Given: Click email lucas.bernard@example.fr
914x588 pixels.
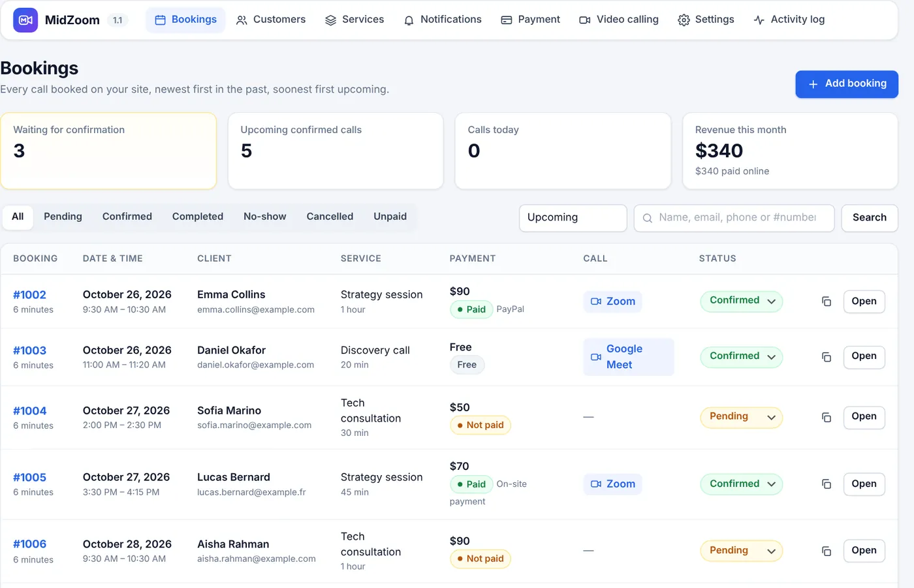Looking at the screenshot, I should point(251,492).
